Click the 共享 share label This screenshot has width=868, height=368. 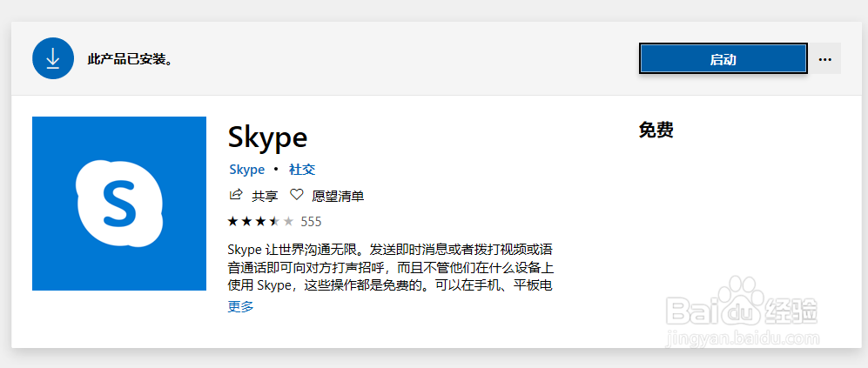tap(265, 196)
